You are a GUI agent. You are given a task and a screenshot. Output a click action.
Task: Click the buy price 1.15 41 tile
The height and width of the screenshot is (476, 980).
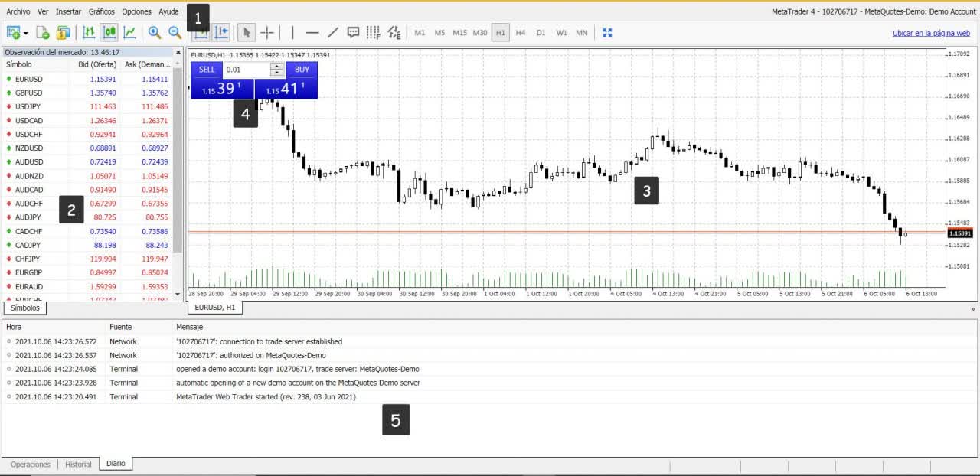[x=286, y=89]
